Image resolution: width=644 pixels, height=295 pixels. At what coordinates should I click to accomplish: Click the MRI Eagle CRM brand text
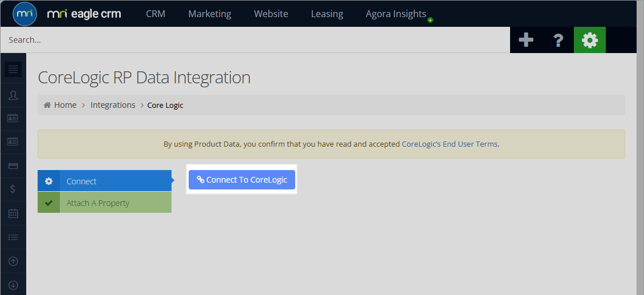[x=84, y=14]
